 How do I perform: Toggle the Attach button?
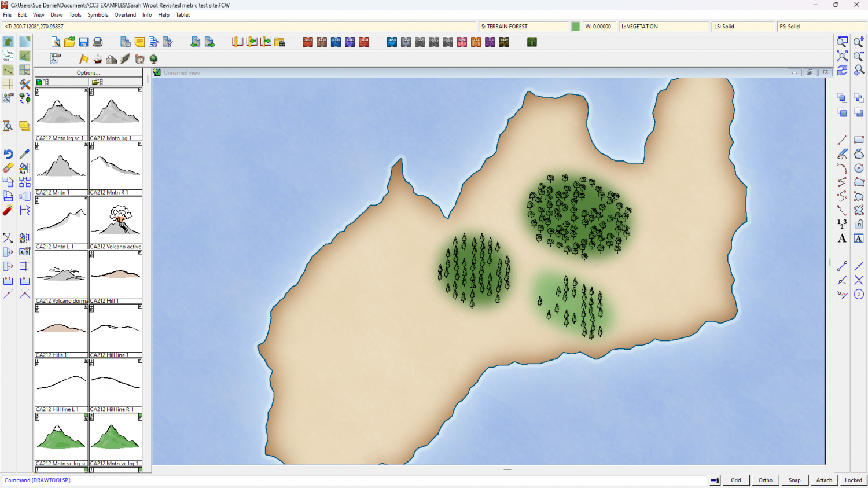824,480
